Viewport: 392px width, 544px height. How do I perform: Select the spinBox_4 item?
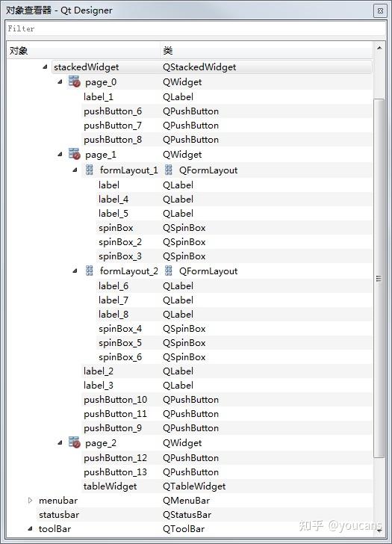(x=120, y=329)
